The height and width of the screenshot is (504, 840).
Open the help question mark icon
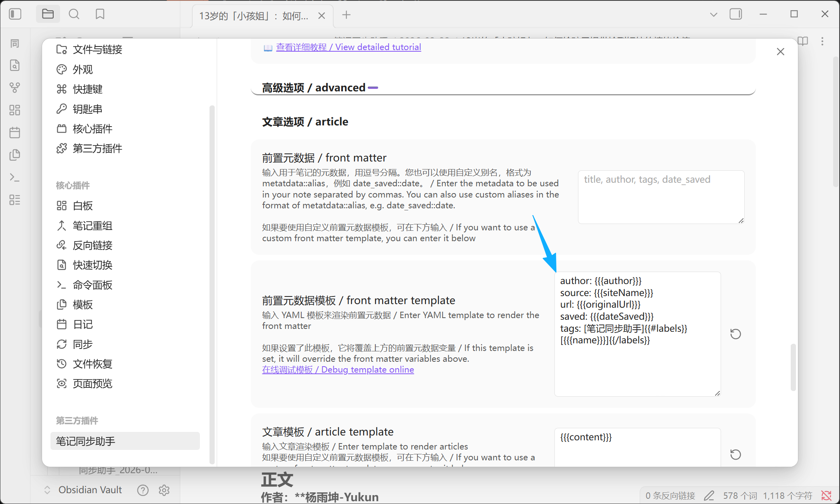[x=143, y=490]
